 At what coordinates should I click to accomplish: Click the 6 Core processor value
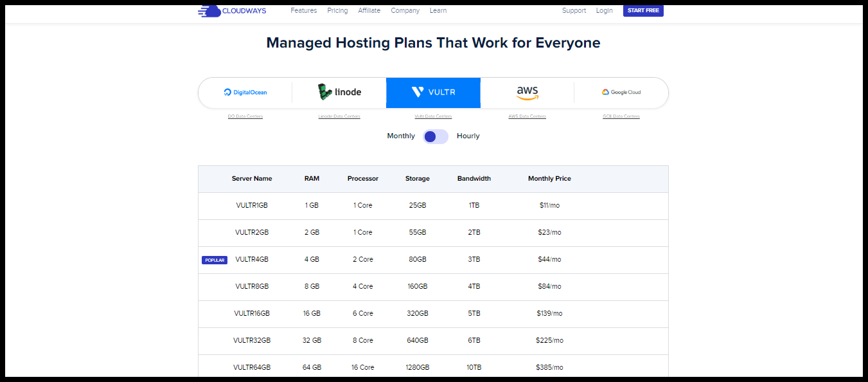[363, 314]
